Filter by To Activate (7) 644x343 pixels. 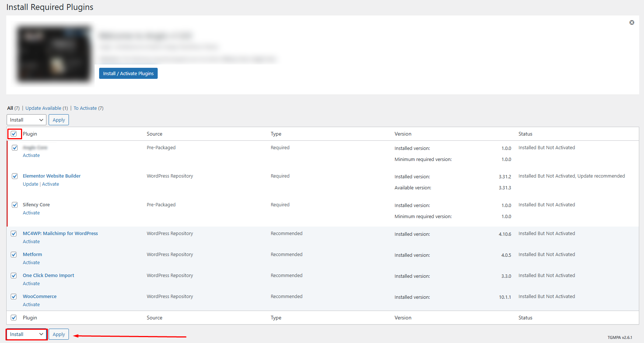click(88, 108)
